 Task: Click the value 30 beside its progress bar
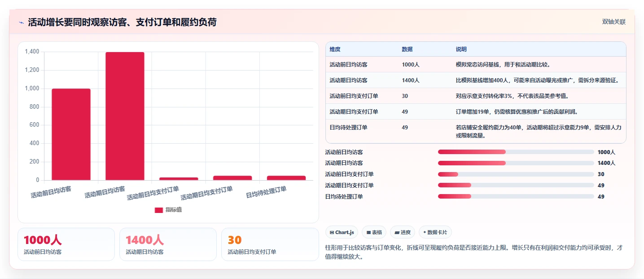coord(601,174)
